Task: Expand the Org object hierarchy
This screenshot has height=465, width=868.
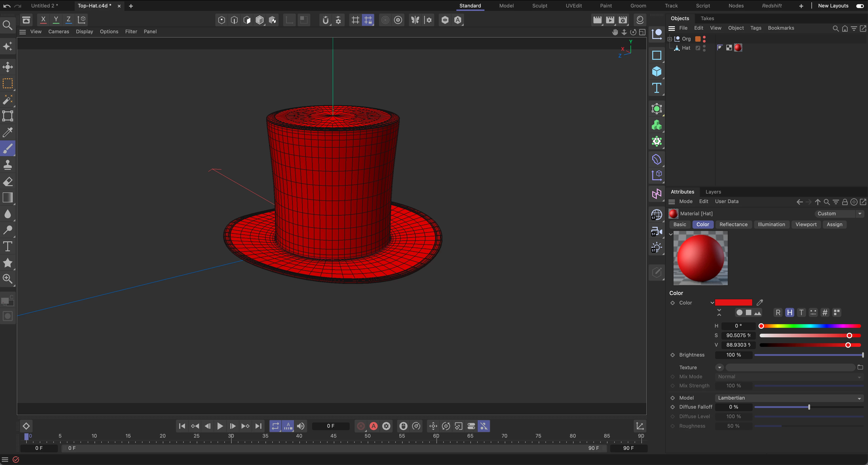Action: pyautogui.click(x=670, y=39)
